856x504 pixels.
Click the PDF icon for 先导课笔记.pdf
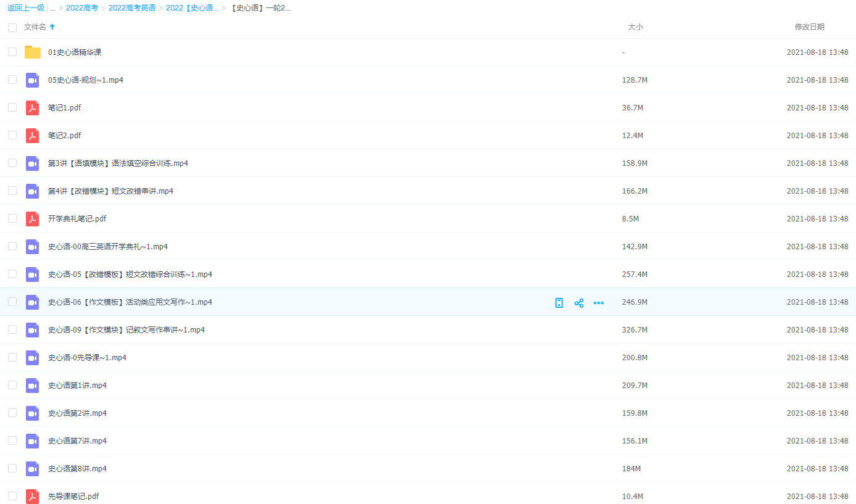33,497
